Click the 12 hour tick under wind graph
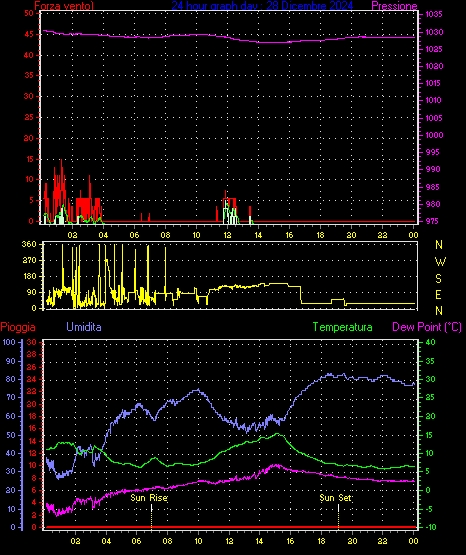The height and width of the screenshot is (555, 466). (227, 235)
